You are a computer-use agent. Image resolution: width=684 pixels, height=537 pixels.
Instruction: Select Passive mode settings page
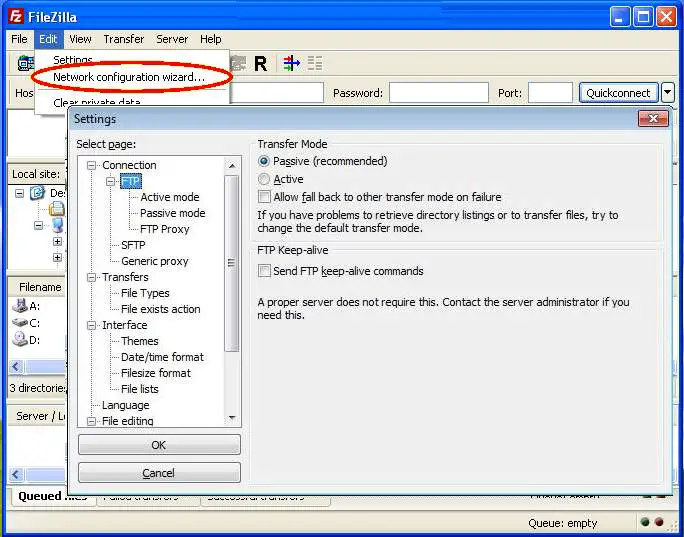172,213
